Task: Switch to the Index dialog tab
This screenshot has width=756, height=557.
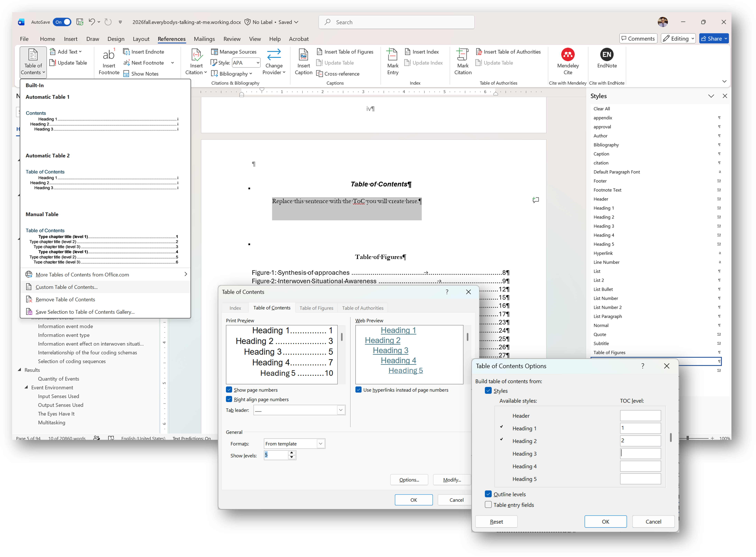Action: (235, 308)
